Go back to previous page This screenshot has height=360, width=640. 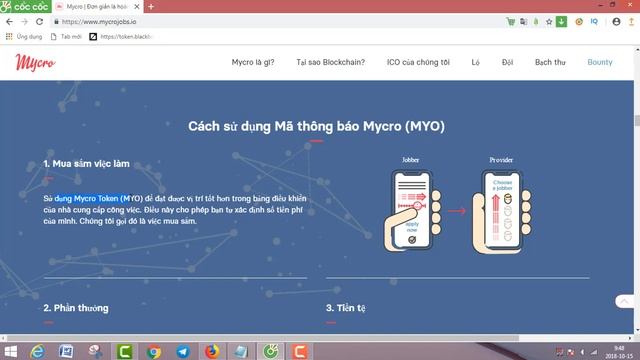(x=9, y=22)
